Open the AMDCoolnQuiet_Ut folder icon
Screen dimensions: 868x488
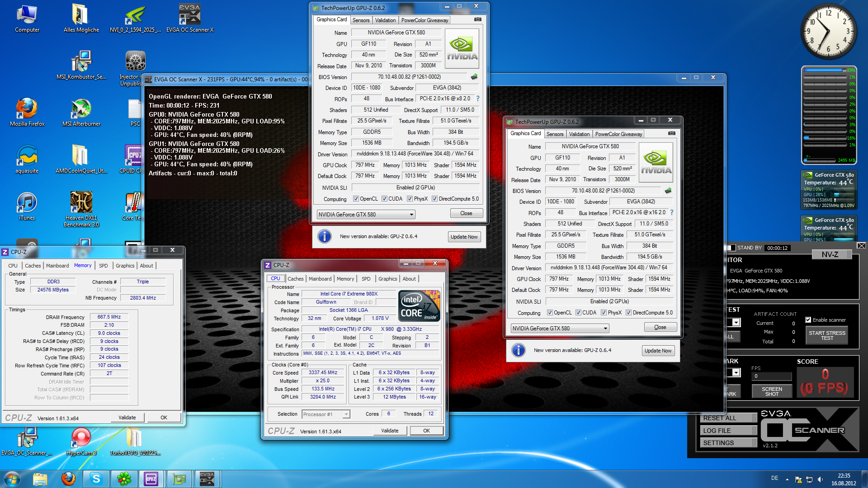point(81,160)
